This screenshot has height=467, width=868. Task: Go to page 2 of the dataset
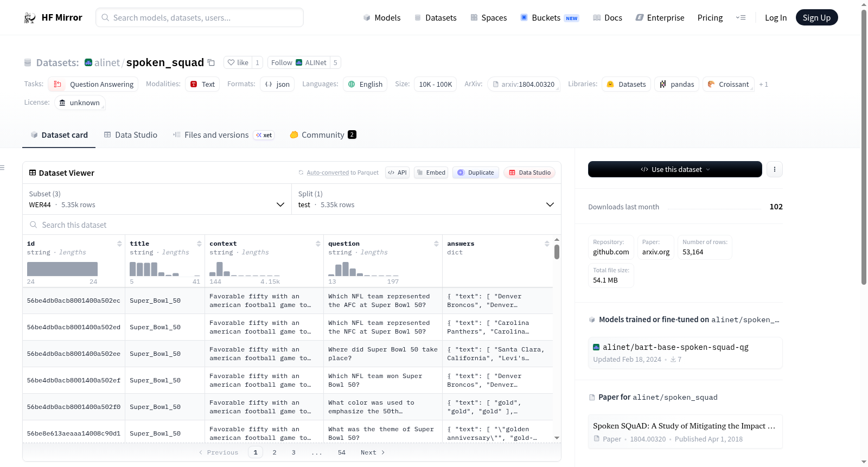pyautogui.click(x=275, y=452)
